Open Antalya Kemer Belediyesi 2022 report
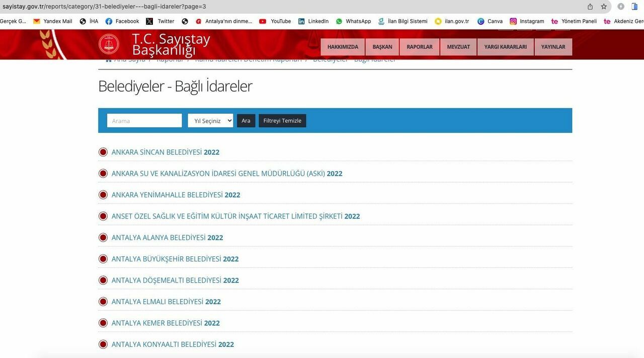Image resolution: width=644 pixels, height=358 pixels. pos(166,323)
